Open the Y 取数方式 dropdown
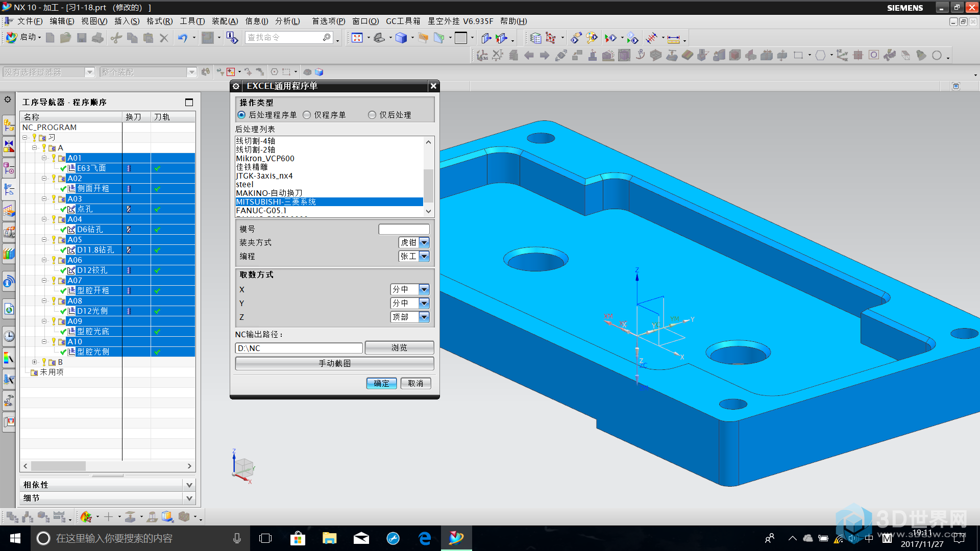This screenshot has height=551, width=980. (x=424, y=303)
